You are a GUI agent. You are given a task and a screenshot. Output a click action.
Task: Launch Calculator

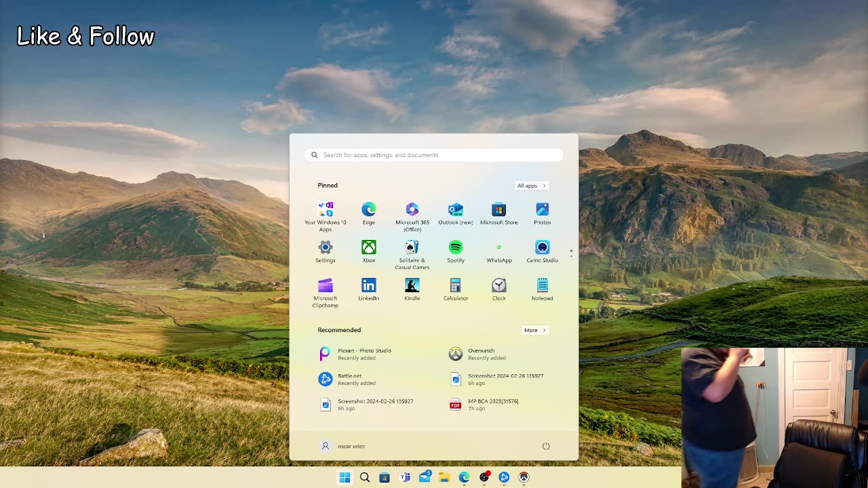[x=456, y=289]
